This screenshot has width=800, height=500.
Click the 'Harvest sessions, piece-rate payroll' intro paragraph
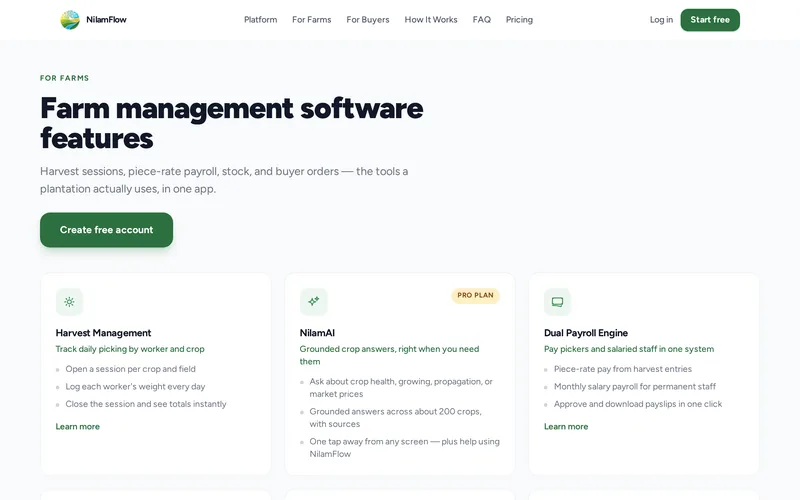pyautogui.click(x=224, y=180)
